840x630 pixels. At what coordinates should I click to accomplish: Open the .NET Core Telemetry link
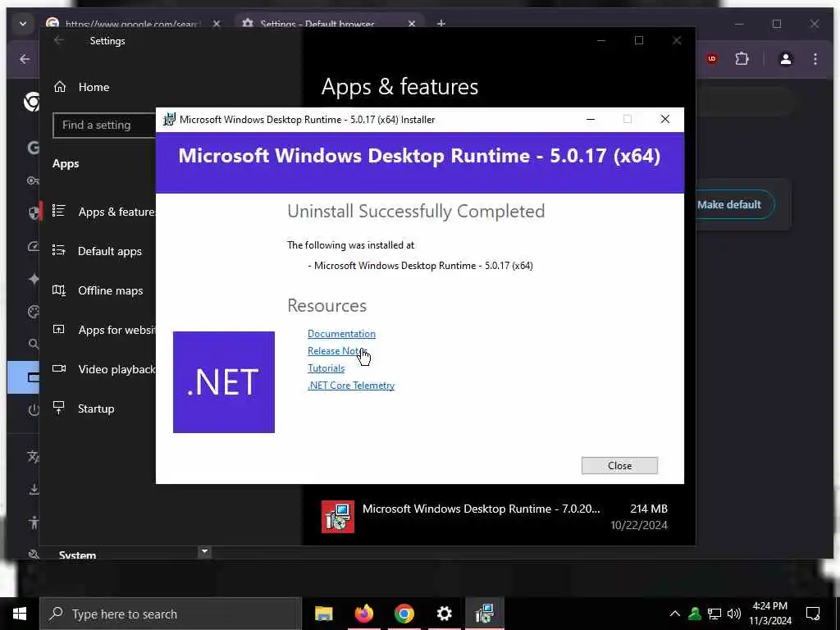351,386
